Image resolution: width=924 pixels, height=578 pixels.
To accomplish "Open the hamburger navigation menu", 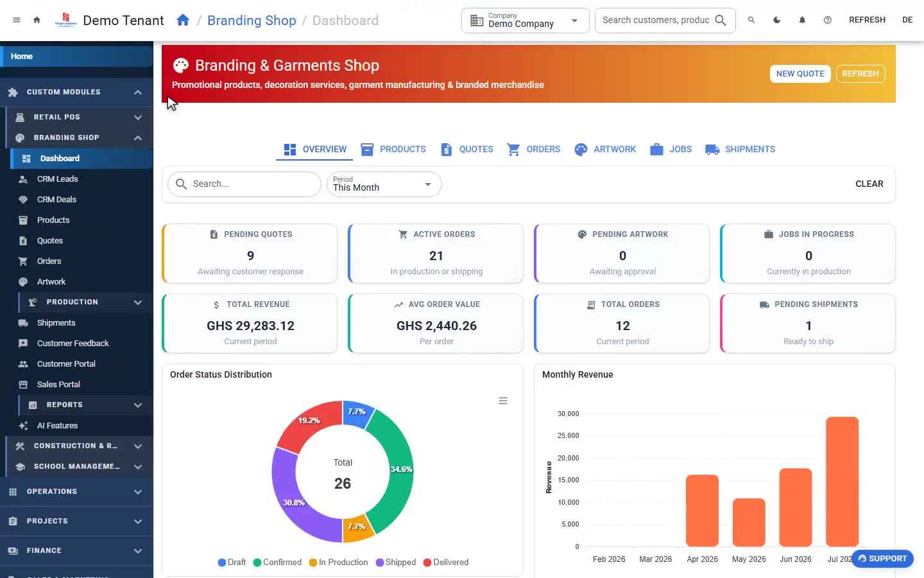I will tap(17, 20).
